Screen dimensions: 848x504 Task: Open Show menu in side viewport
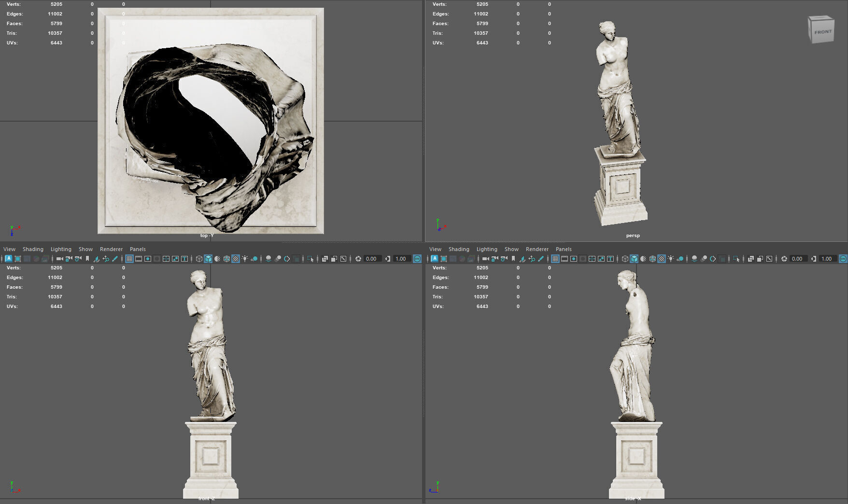click(511, 249)
